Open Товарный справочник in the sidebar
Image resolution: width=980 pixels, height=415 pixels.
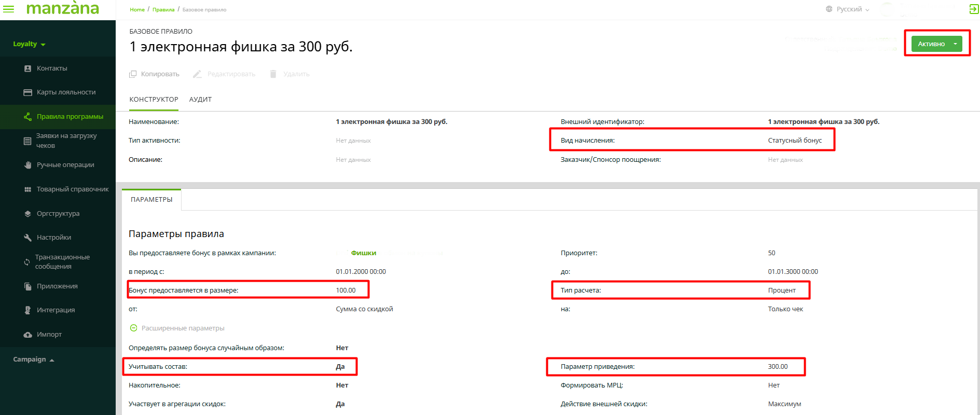click(x=73, y=189)
